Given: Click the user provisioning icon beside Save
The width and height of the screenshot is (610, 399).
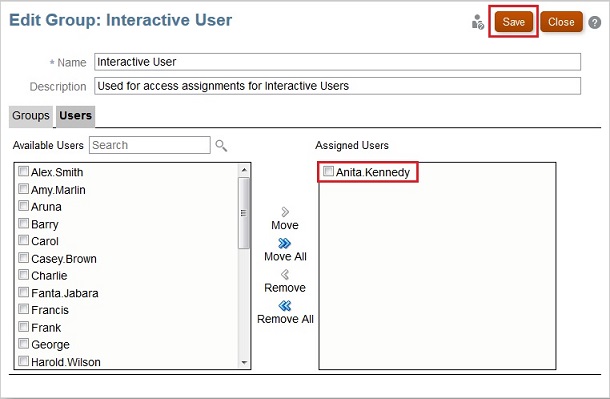Looking at the screenshot, I should (x=477, y=22).
